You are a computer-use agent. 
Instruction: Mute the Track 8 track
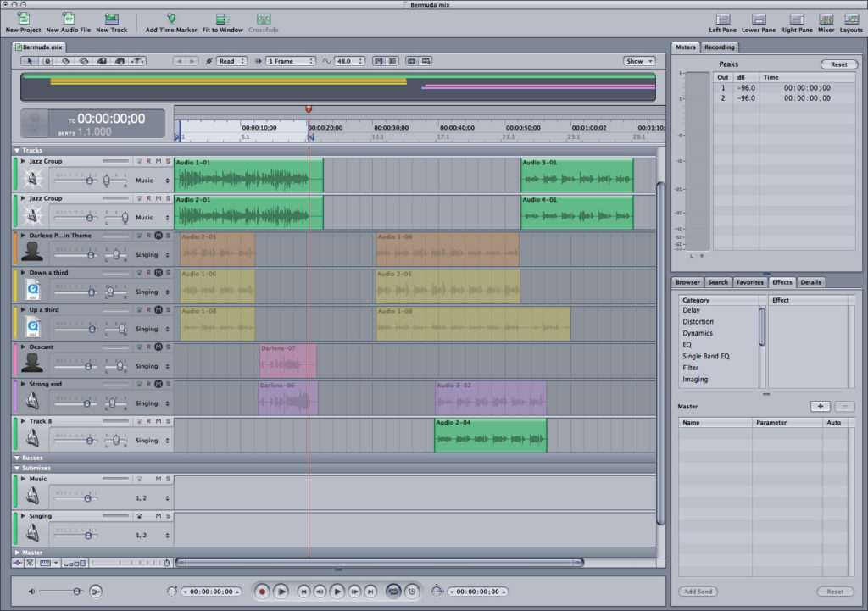[159, 421]
